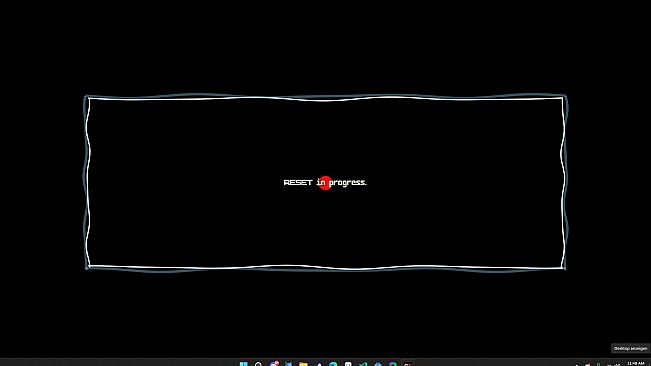
Task: Click the word "progress." in the message
Action: pyautogui.click(x=348, y=183)
